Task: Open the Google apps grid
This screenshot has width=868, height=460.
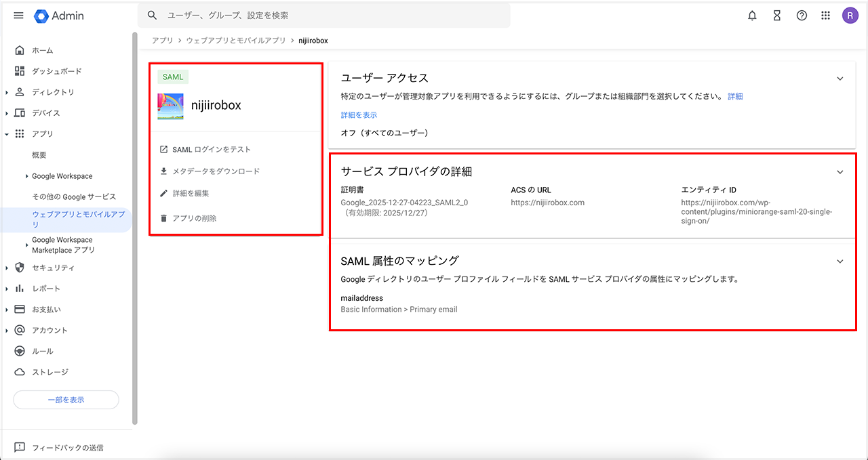Action: [825, 16]
